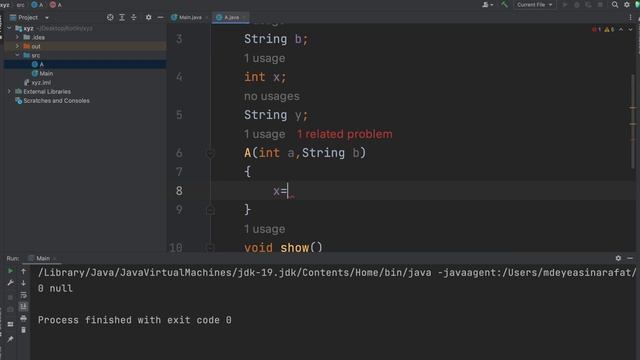640x360 pixels.
Task: Open Project panel gear options
Action: [149, 17]
